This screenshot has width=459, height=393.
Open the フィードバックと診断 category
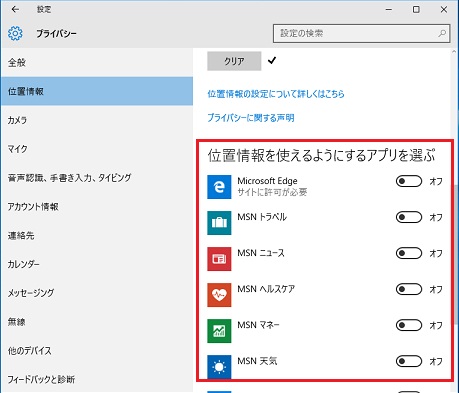97,379
